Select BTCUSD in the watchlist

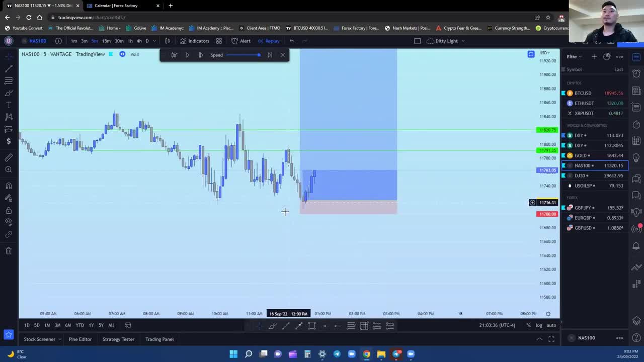pyautogui.click(x=595, y=93)
